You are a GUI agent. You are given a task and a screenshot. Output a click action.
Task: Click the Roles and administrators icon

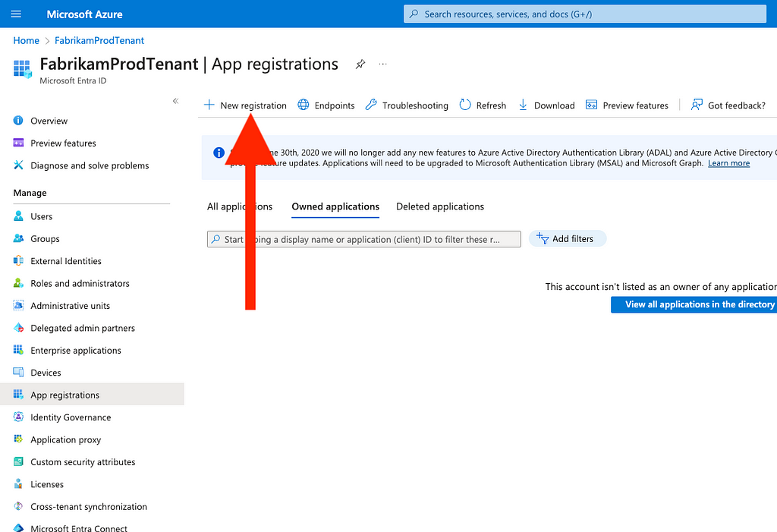pos(18,283)
